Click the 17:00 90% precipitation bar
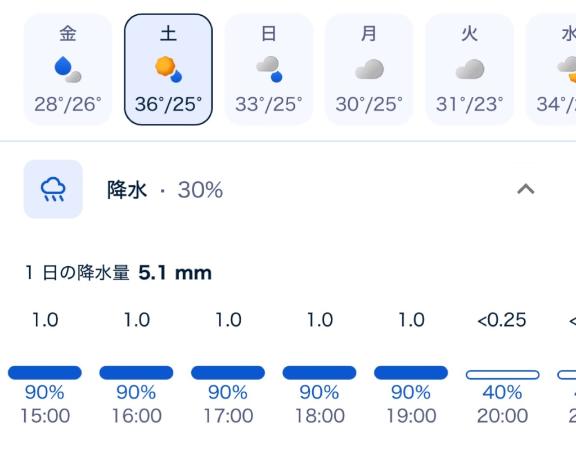The height and width of the screenshot is (452, 576). [x=228, y=373]
